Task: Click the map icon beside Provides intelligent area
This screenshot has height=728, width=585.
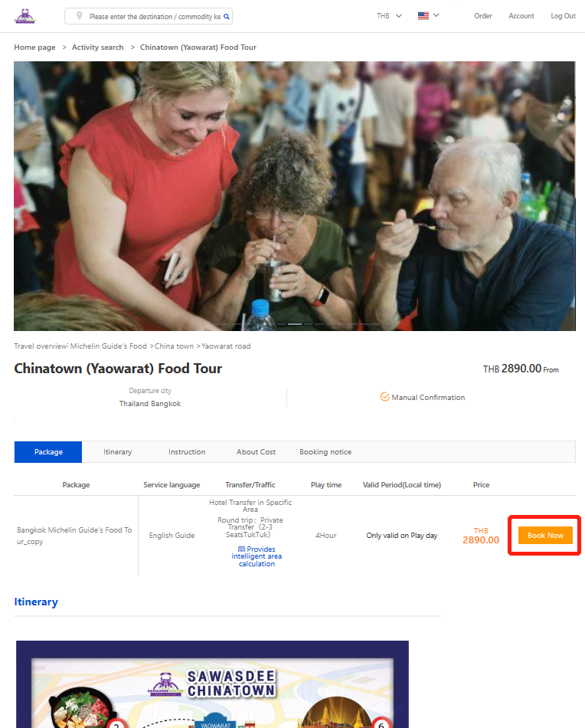Action: click(241, 549)
